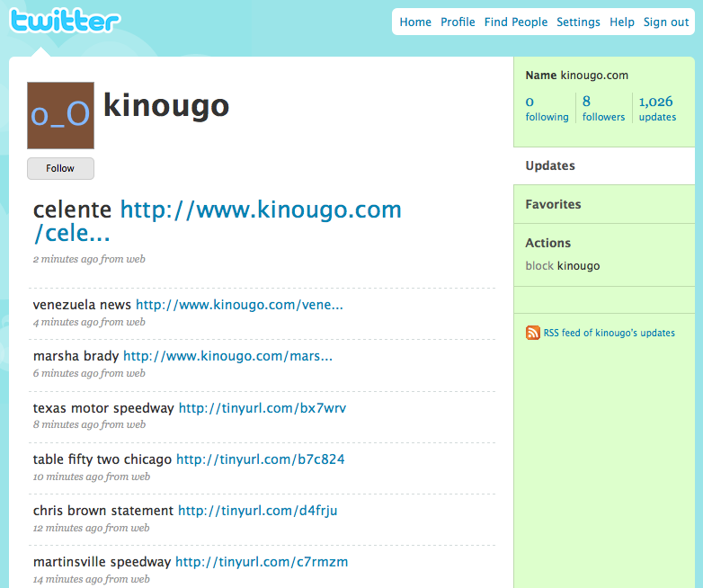Open tinyurl.com/c7rmzm link

click(x=262, y=562)
